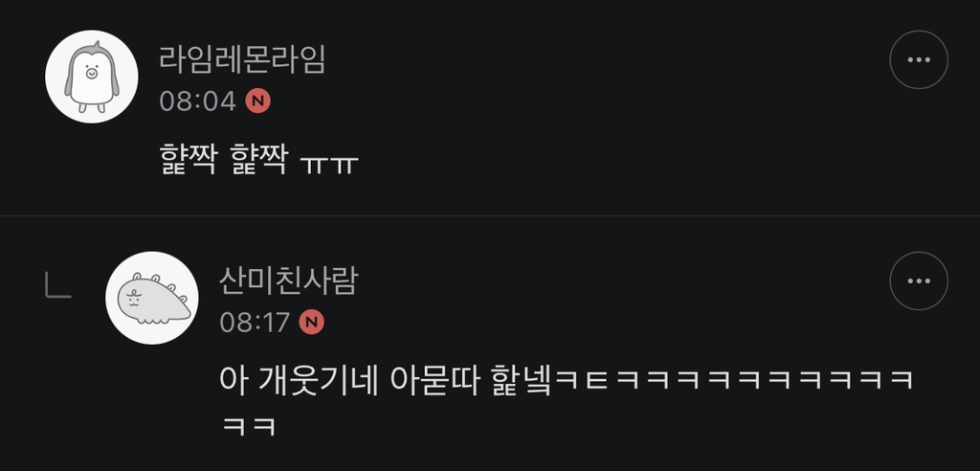The width and height of the screenshot is (980, 471).
Task: View 산미친사람's dinosaur profile picture
Action: [x=152, y=298]
